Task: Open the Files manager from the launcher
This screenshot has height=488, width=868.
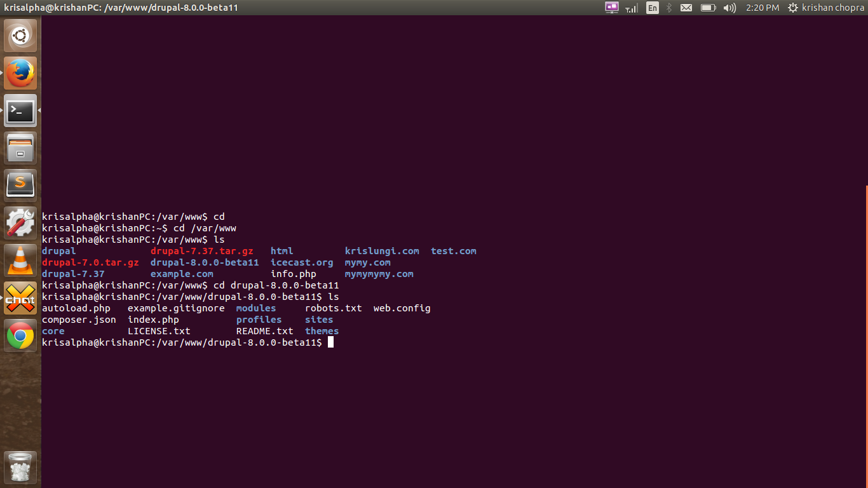Action: coord(21,149)
